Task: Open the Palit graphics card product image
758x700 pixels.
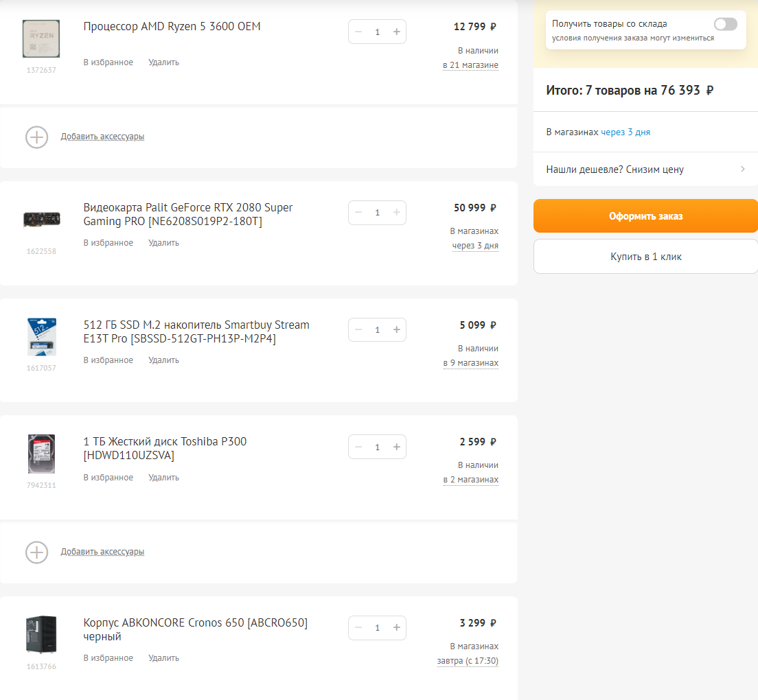Action: (x=41, y=219)
